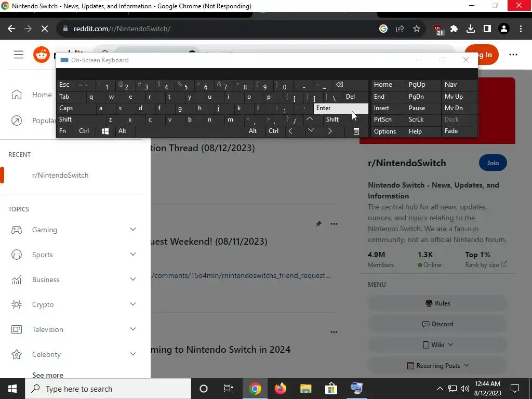Image resolution: width=532 pixels, height=399 pixels.
Task: Expand the Crypto topic chevron
Action: [x=133, y=304]
